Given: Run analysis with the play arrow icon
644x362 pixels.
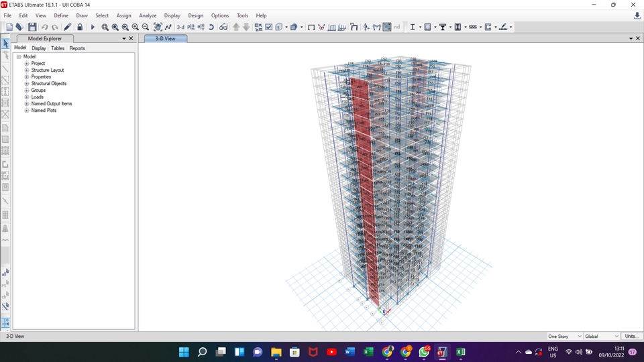Looking at the screenshot, I should [93, 27].
